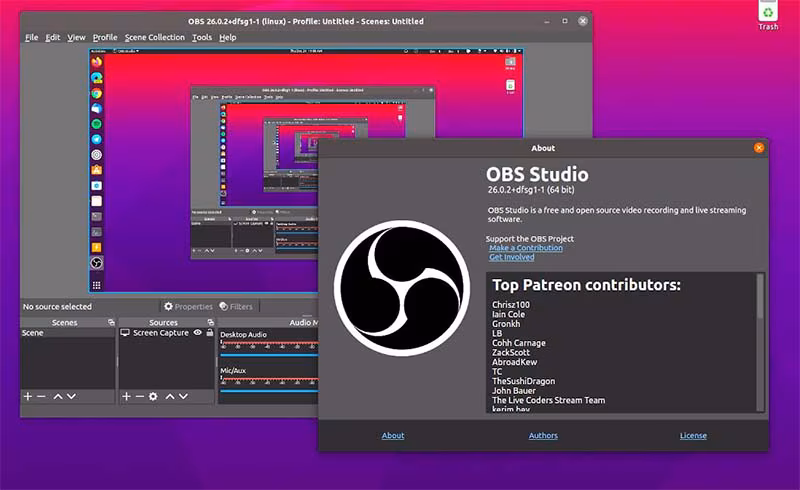The image size is (800, 490).
Task: Click 'The Live Coders Stream Team' entry
Action: tap(548, 400)
